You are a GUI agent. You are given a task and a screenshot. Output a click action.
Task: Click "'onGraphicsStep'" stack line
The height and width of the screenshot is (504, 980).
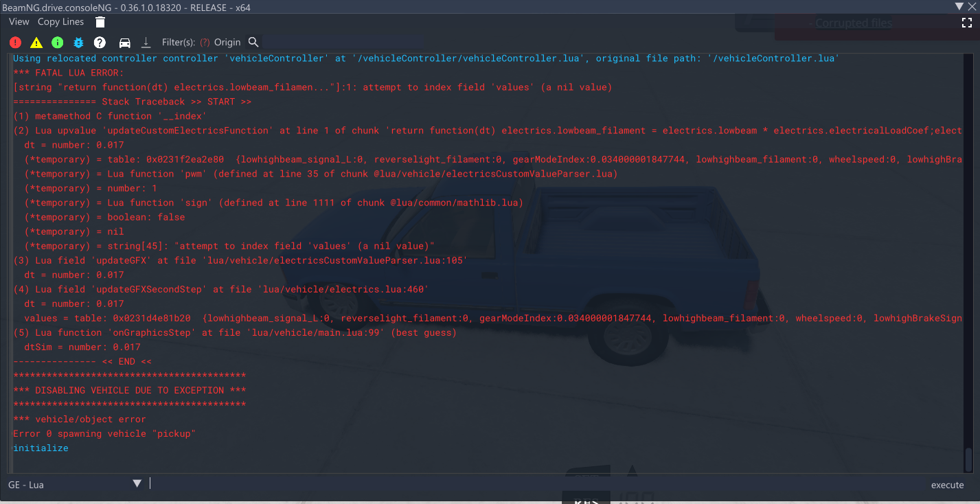235,332
